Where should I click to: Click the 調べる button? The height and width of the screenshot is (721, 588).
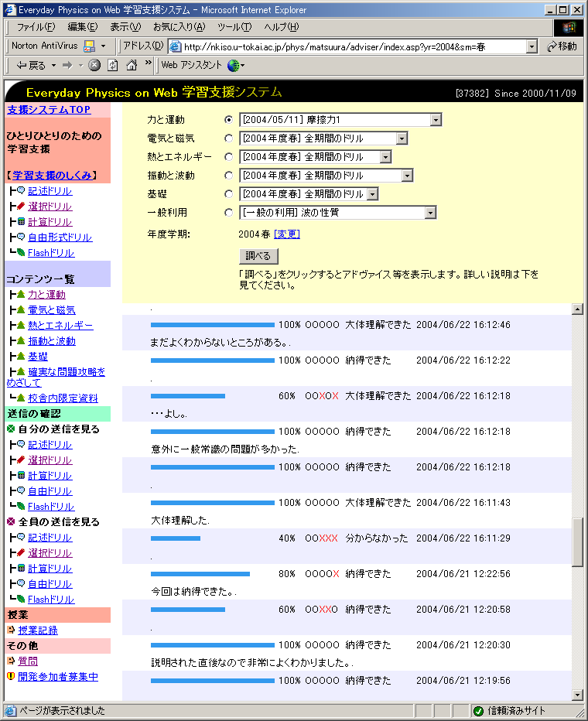click(258, 255)
